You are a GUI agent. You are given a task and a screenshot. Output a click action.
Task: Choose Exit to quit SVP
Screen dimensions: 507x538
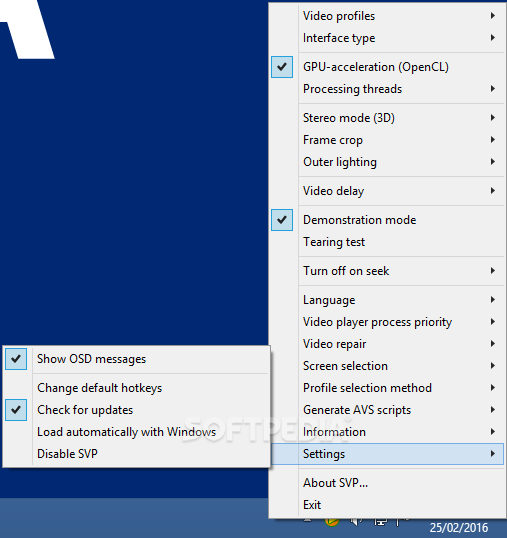[387, 505]
